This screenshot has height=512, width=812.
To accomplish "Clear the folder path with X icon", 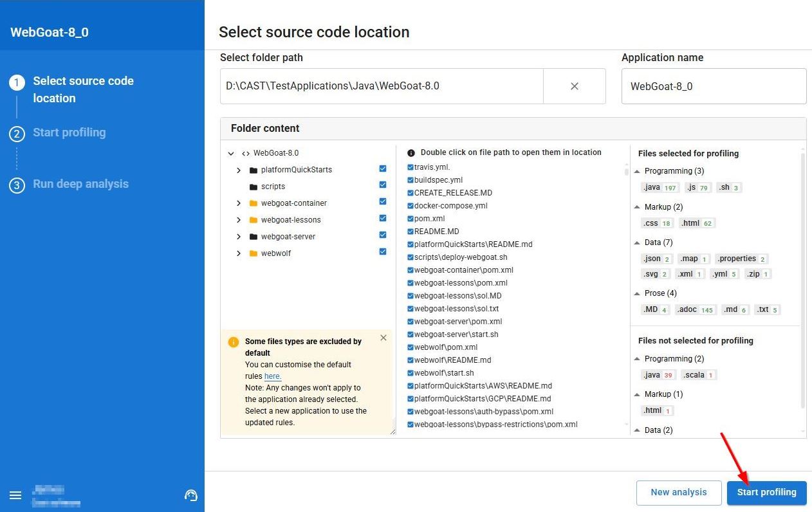I will point(575,86).
